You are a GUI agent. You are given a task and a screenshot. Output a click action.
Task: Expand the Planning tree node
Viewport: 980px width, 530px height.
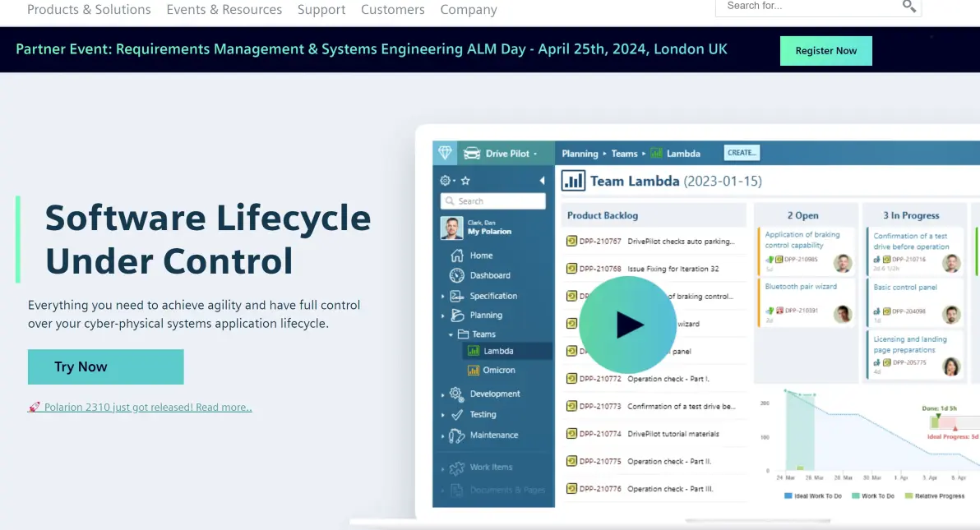click(x=443, y=316)
